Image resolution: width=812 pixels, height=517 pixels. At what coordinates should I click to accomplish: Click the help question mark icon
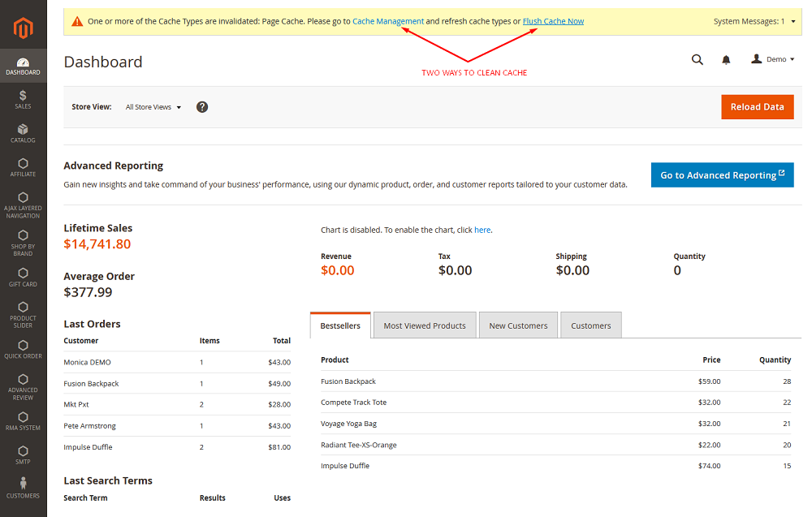coord(202,107)
